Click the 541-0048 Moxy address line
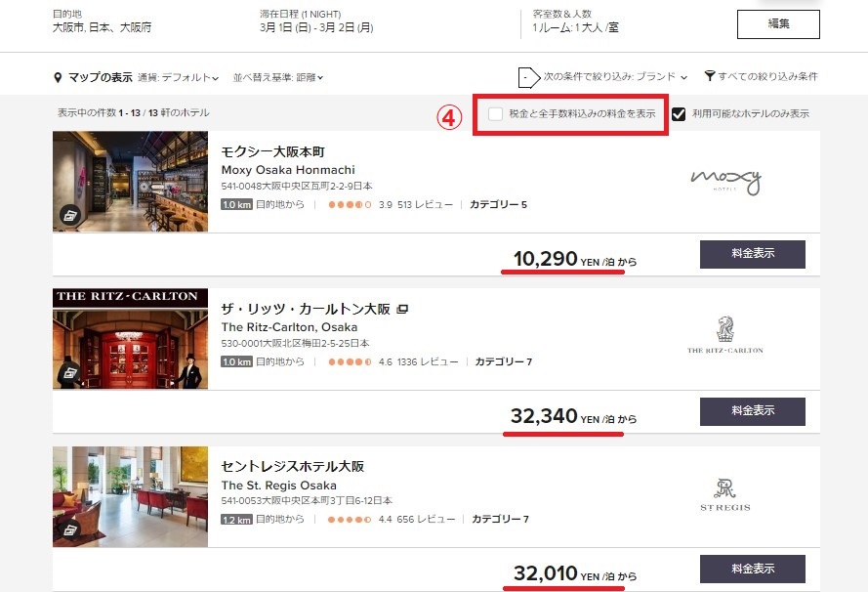This screenshot has height=592, width=868. 296,186
